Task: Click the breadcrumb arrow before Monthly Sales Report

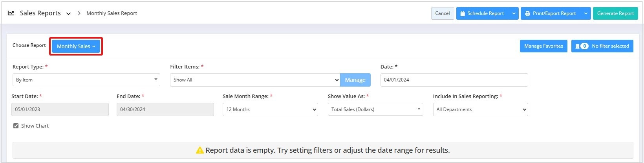Action: 79,13
